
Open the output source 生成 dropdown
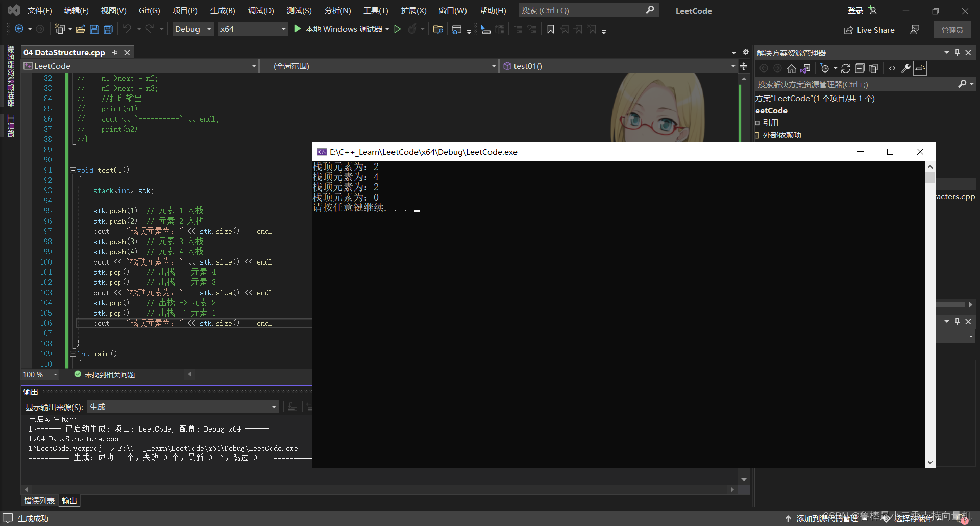tap(183, 407)
